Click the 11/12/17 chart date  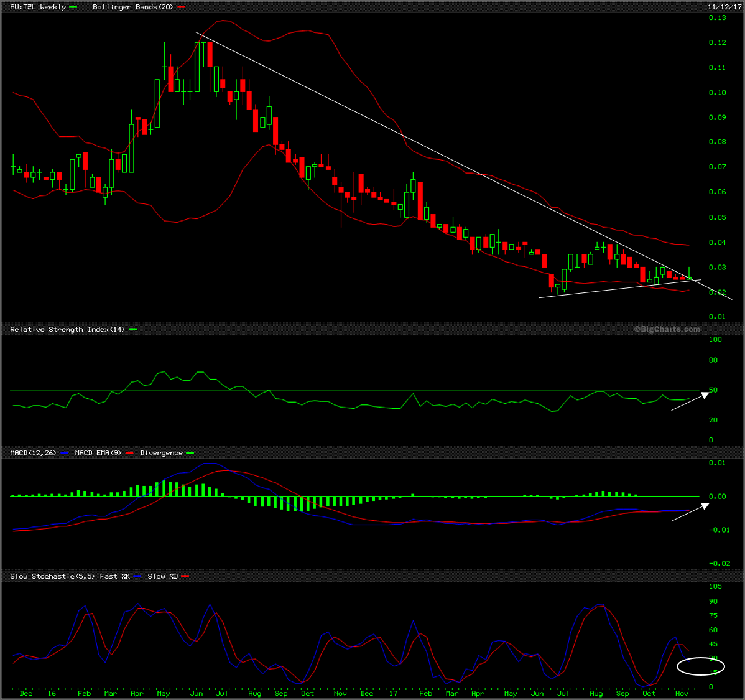click(724, 7)
